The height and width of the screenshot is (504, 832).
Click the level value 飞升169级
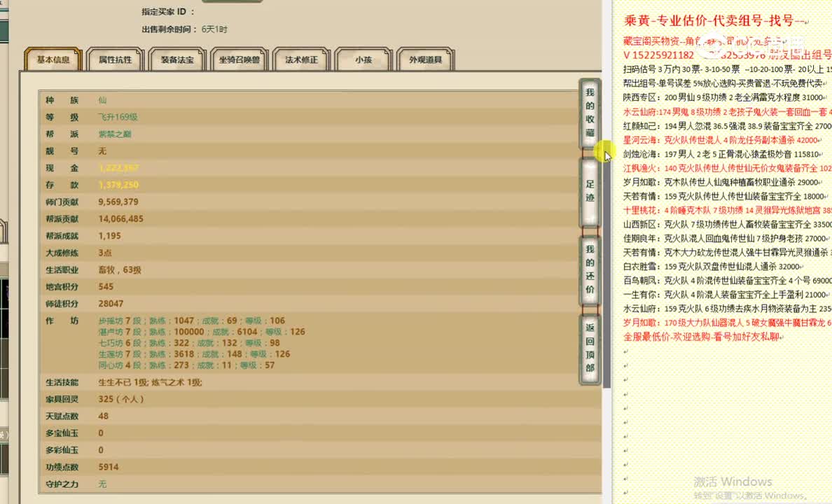click(x=118, y=117)
